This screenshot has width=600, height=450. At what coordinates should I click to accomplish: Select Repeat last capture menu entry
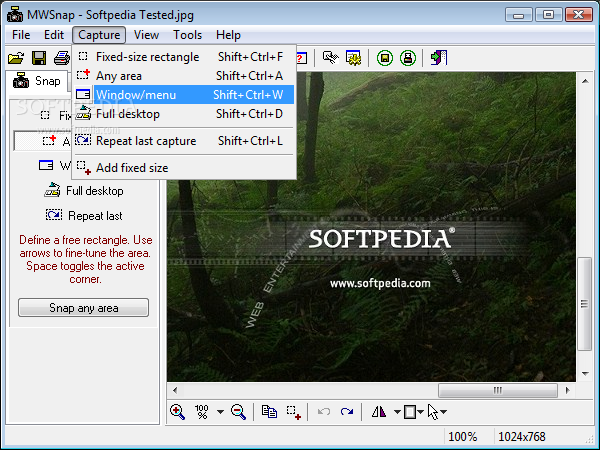184,140
